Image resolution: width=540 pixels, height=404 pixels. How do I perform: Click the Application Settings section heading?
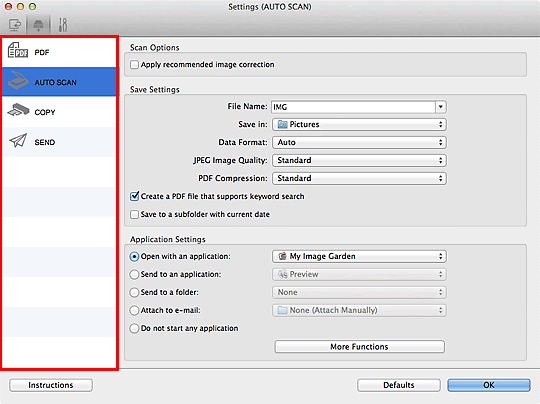point(168,239)
